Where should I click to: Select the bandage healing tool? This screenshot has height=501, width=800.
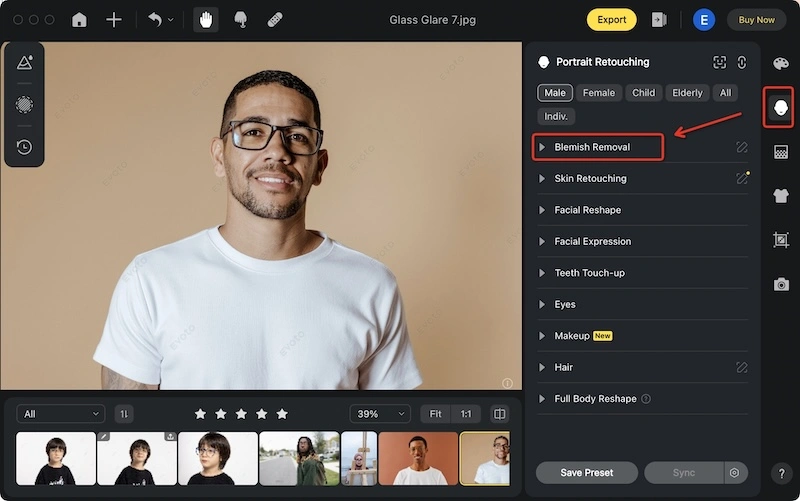click(x=275, y=20)
